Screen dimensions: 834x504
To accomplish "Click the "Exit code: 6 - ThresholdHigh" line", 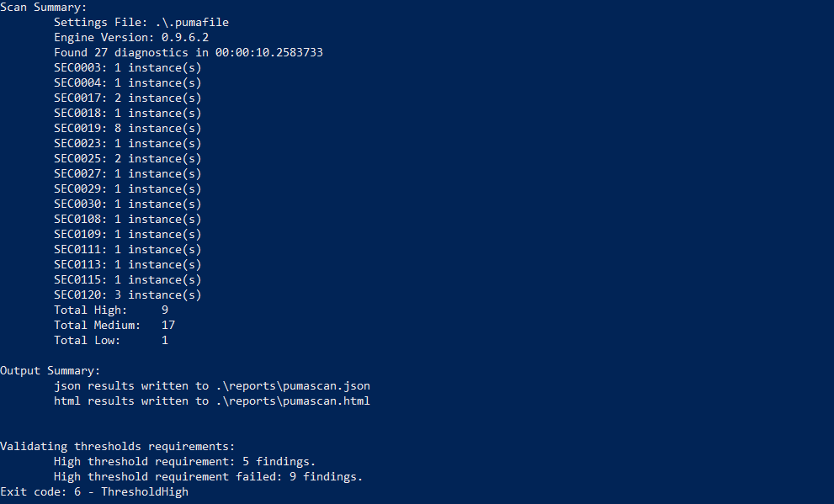I will [x=94, y=491].
